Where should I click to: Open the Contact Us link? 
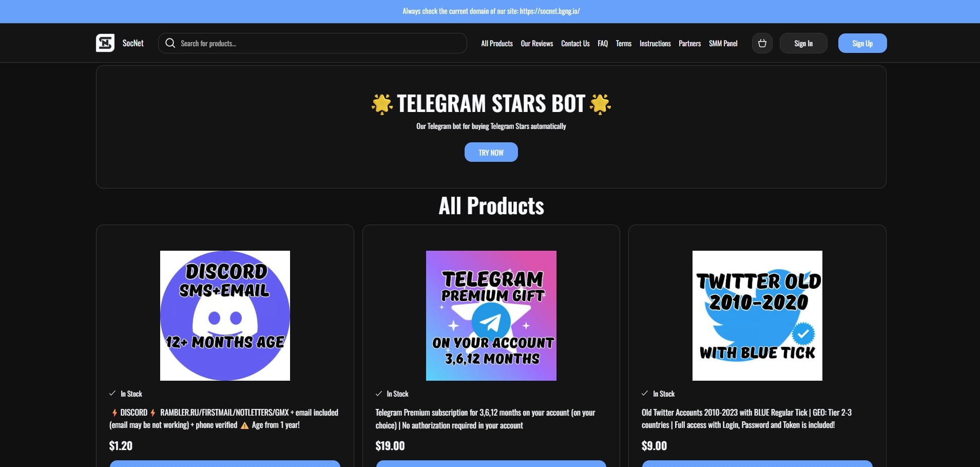575,44
